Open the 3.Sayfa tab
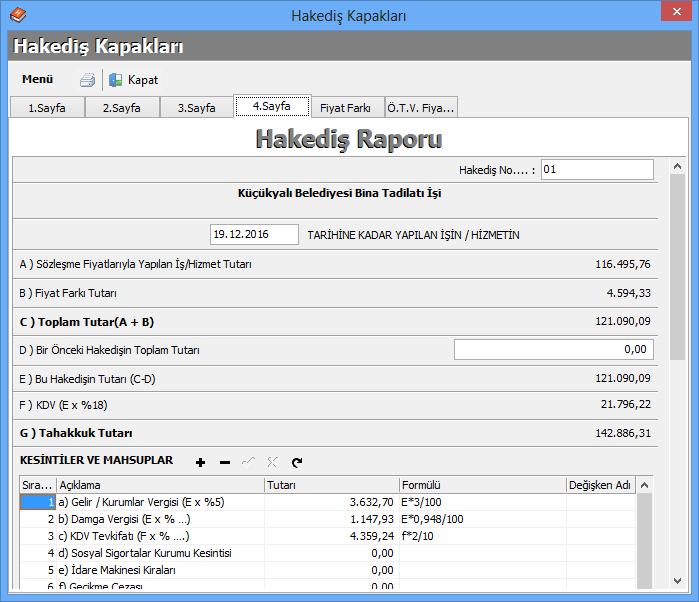The image size is (699, 602). (x=196, y=108)
